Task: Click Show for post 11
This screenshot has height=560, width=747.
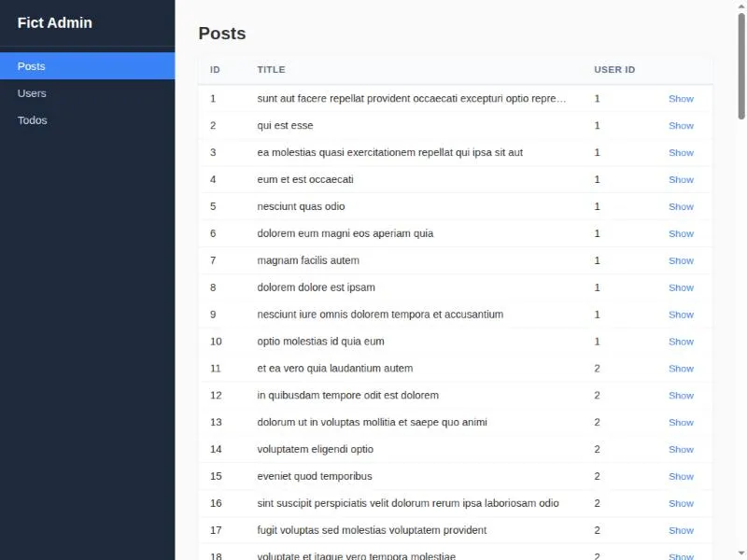Action: point(681,369)
